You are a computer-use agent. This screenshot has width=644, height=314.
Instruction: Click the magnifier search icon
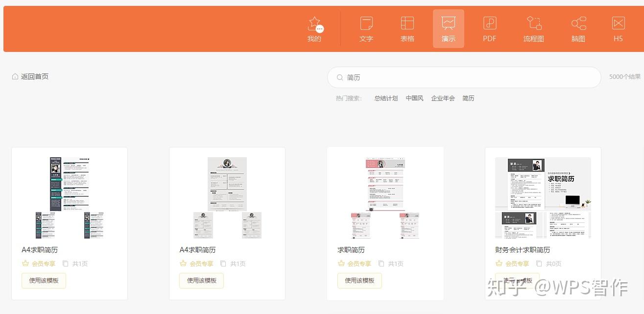point(340,77)
